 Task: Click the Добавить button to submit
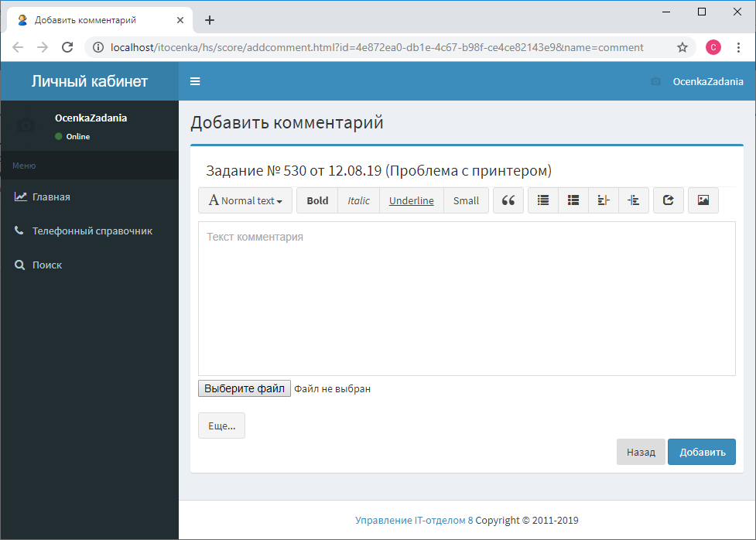(701, 452)
